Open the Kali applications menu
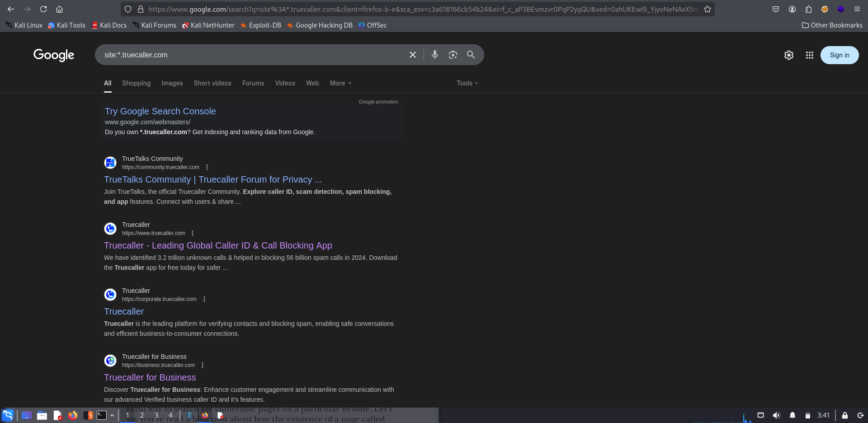Image resolution: width=868 pixels, height=423 pixels. [8, 415]
